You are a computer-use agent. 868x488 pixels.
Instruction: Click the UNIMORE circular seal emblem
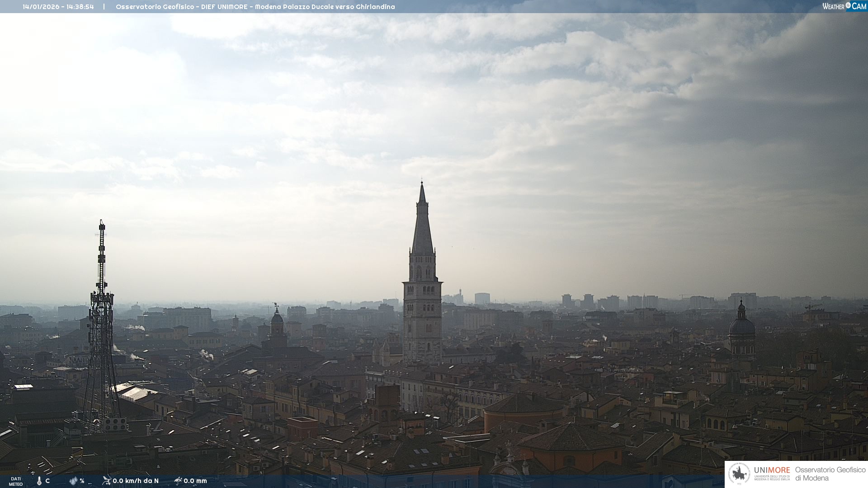tap(739, 474)
